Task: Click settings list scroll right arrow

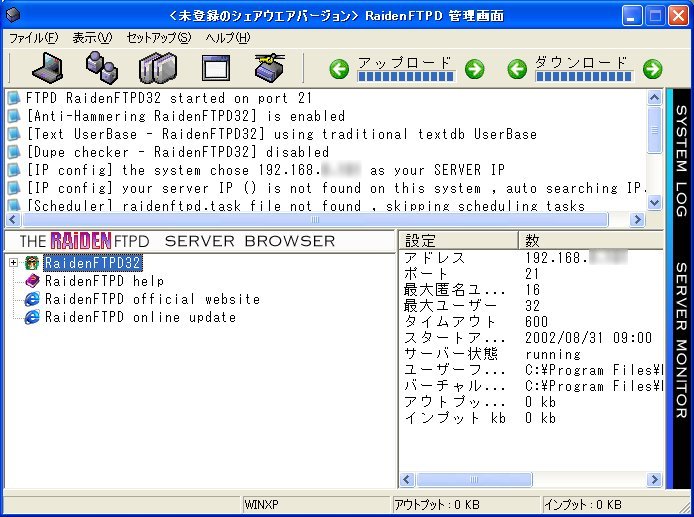Action: (x=654, y=479)
